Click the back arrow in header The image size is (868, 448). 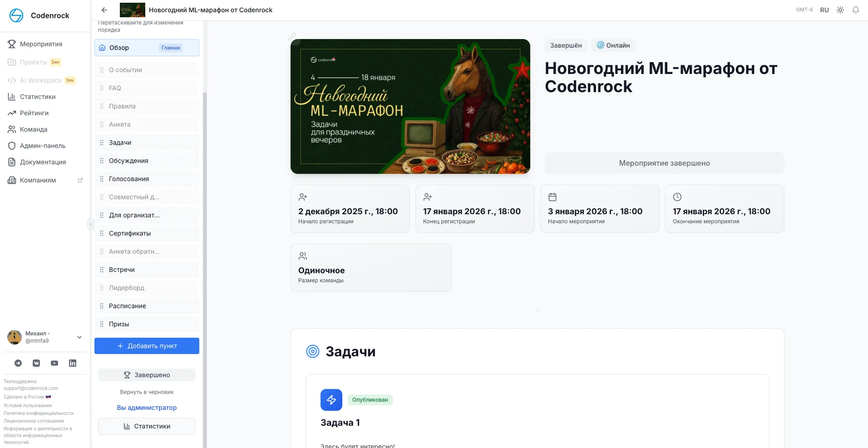coord(104,10)
